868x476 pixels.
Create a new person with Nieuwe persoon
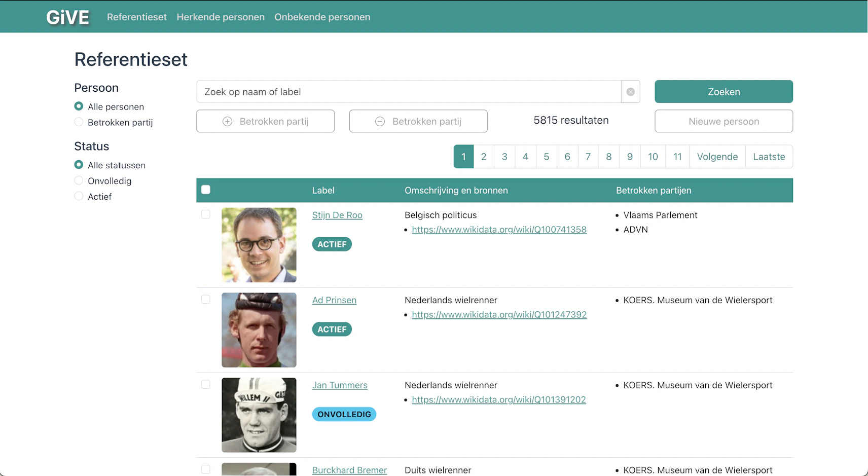pyautogui.click(x=724, y=121)
